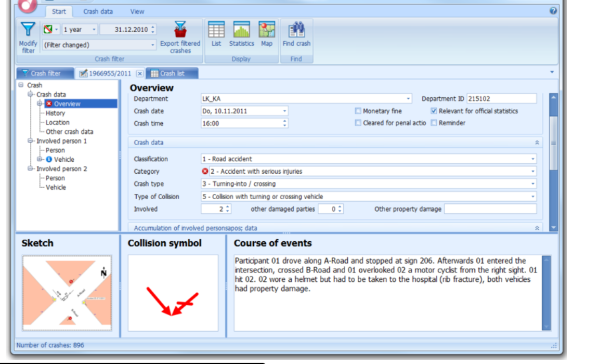The width and height of the screenshot is (612, 364).
Task: Select Location in the crash tree
Action: point(57,123)
